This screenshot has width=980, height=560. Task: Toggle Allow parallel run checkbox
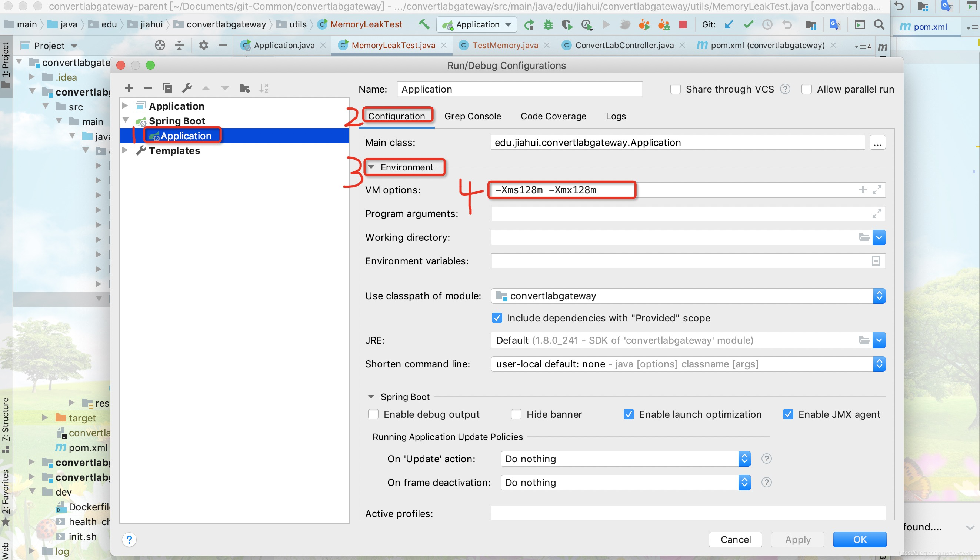point(807,89)
